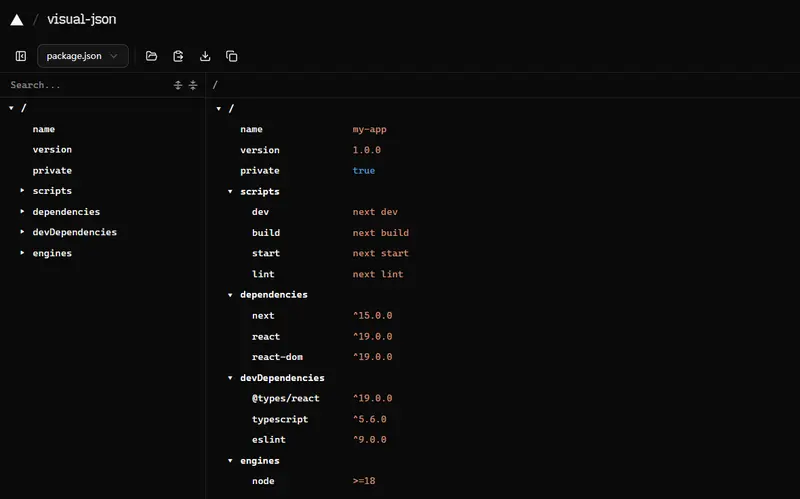
Task: Click the next lint value
Action: click(x=378, y=274)
